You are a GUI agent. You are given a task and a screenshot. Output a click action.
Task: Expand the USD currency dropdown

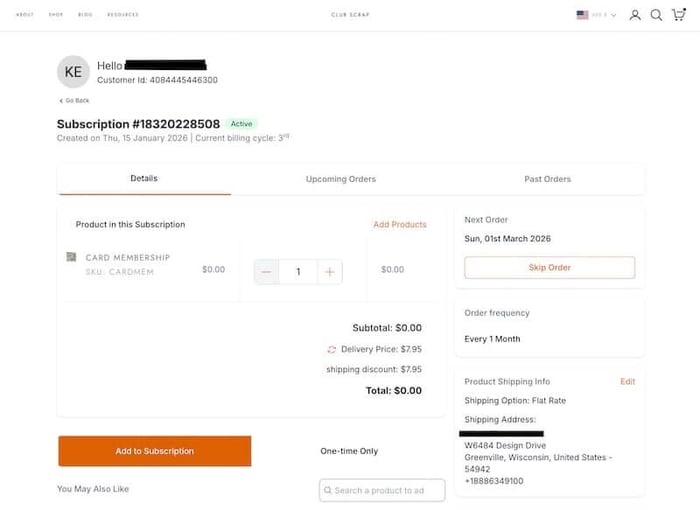click(604, 15)
